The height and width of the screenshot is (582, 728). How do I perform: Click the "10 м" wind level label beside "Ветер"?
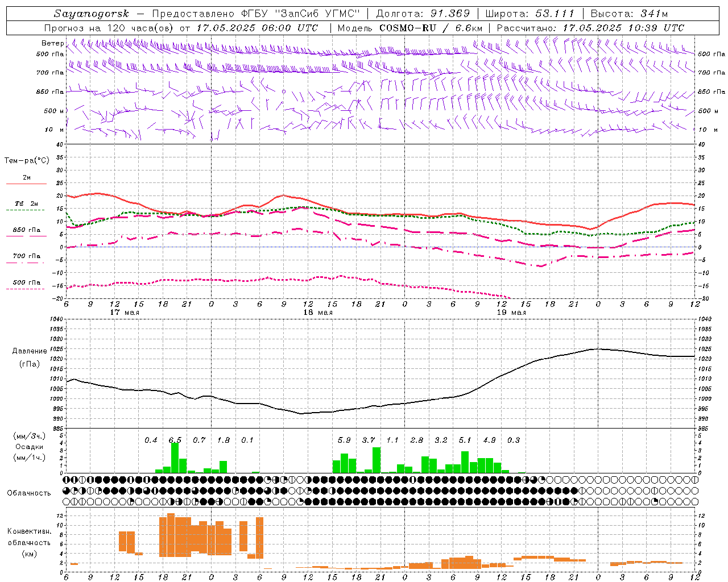pos(54,130)
